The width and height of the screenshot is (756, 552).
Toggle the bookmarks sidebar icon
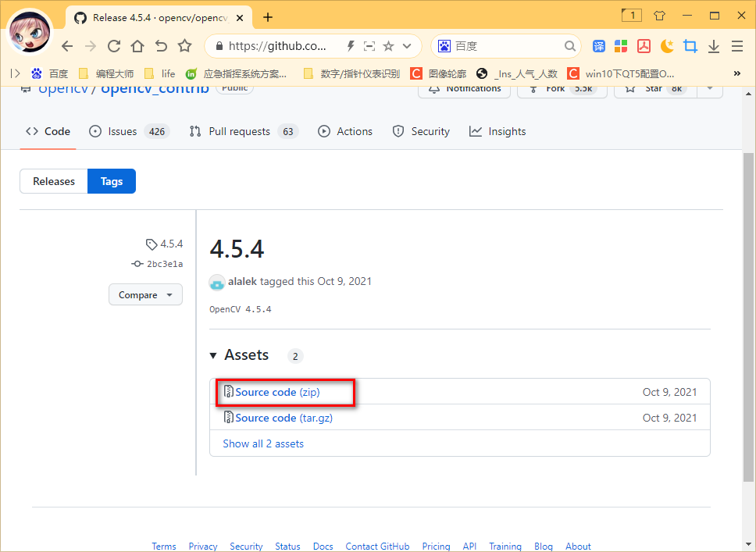pos(16,73)
